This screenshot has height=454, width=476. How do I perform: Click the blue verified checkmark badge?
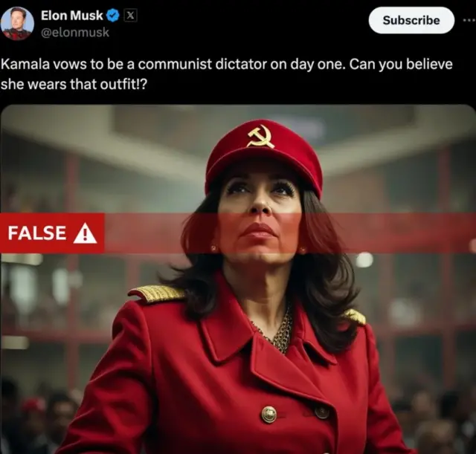tap(113, 16)
